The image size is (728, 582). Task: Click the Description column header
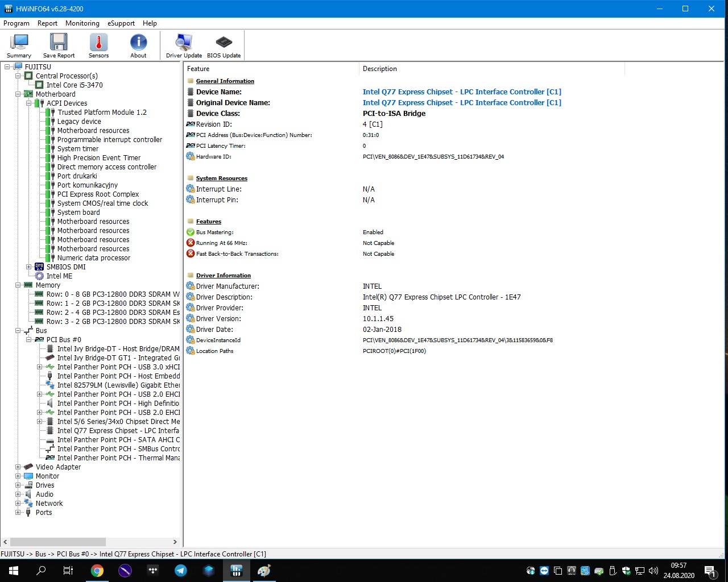click(380, 69)
